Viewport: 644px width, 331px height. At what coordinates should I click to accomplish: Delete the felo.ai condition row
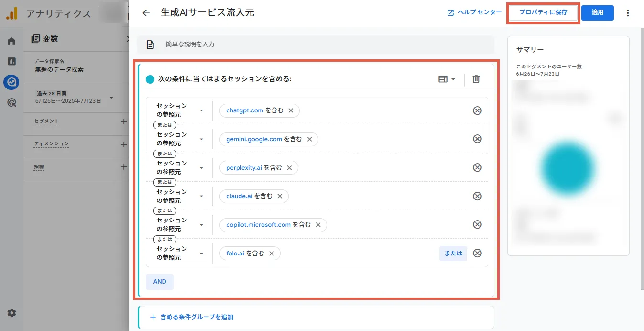(x=477, y=254)
